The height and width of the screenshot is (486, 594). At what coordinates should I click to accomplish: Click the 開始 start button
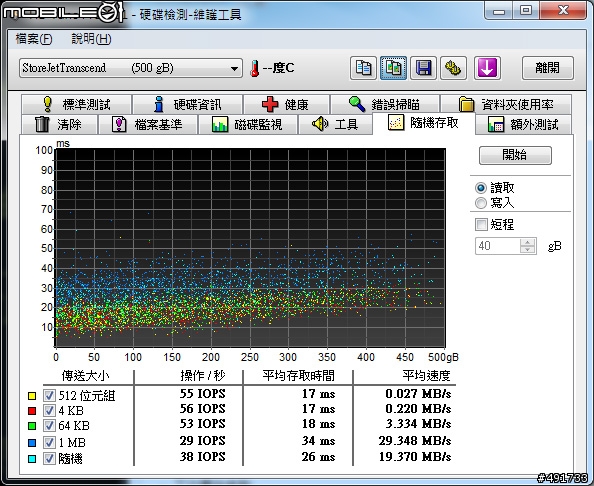click(515, 155)
